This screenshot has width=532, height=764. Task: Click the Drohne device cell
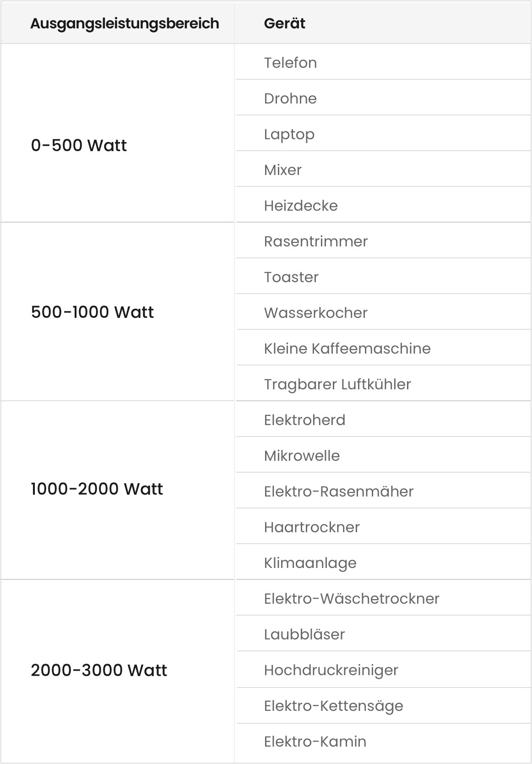pos(290,98)
